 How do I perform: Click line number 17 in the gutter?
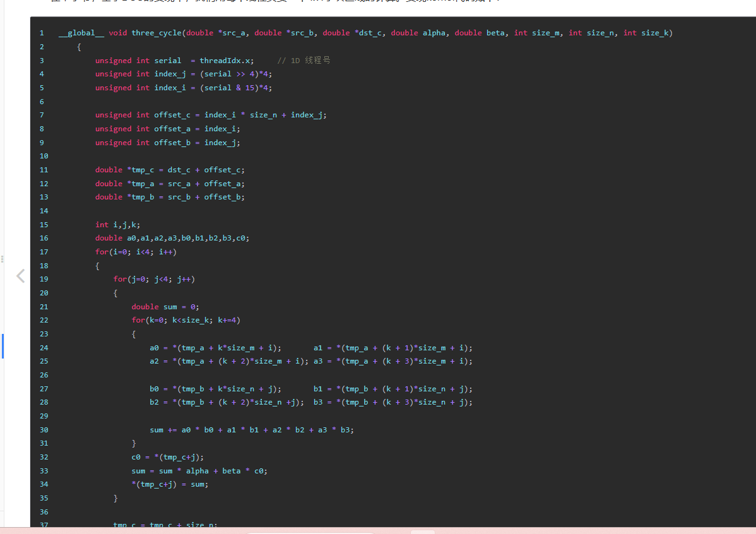(x=44, y=252)
